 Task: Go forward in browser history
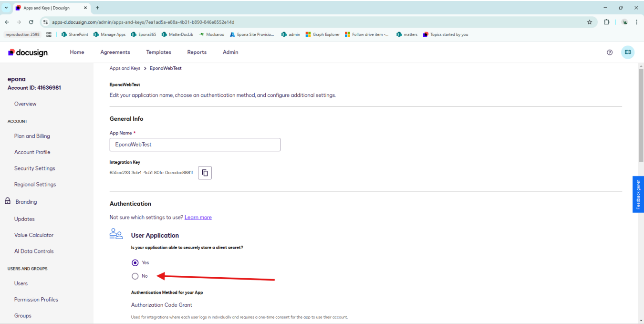click(x=19, y=22)
